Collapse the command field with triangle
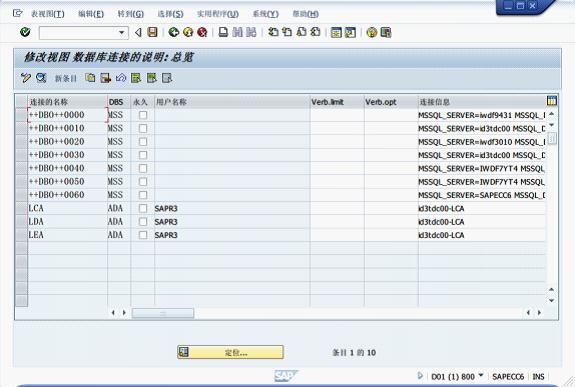 (x=138, y=33)
